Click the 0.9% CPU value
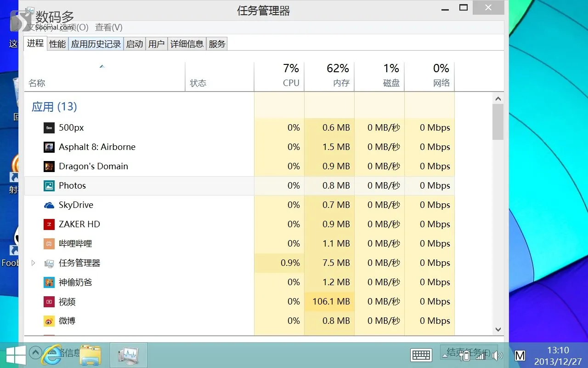588x368 pixels. [290, 263]
